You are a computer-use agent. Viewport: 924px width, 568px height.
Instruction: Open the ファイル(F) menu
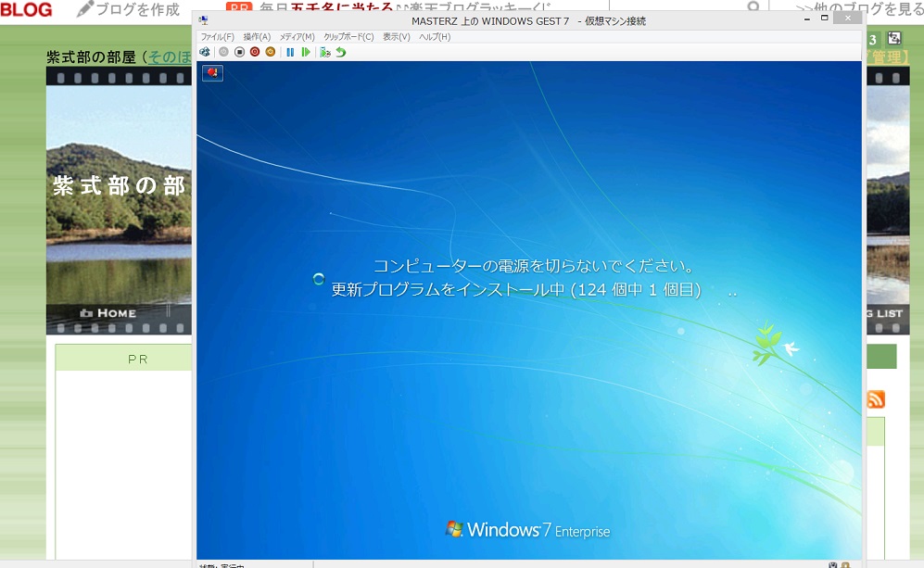coord(218,36)
